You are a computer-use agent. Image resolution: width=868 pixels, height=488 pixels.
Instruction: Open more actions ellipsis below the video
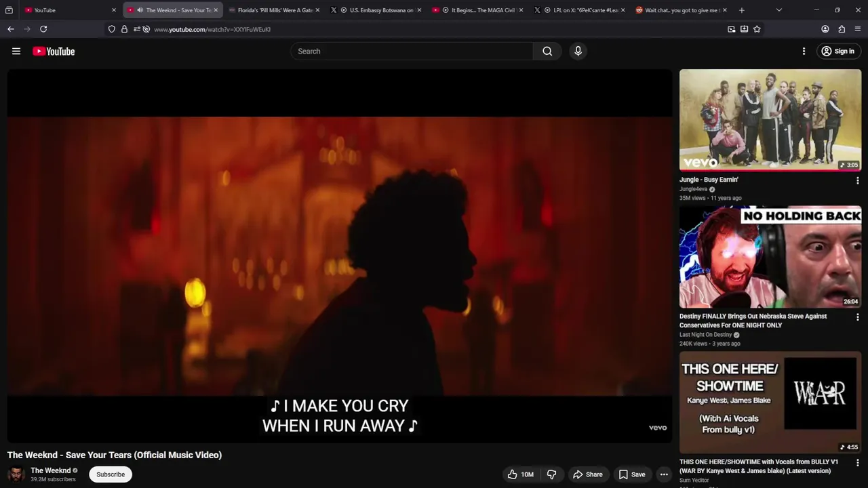pos(664,474)
